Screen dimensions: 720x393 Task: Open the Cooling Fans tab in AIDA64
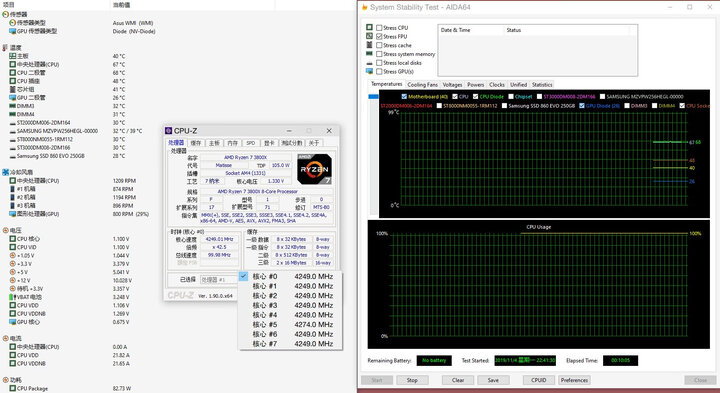tap(422, 85)
